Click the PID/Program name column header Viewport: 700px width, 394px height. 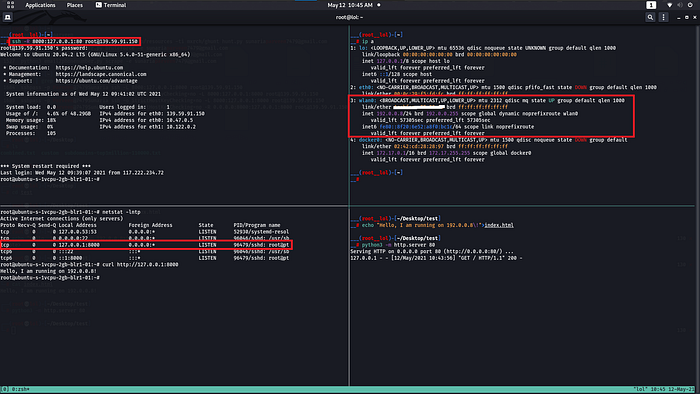pos(257,225)
